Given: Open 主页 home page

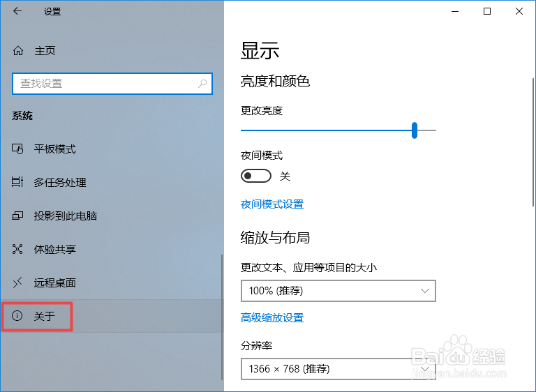Looking at the screenshot, I should pos(45,51).
